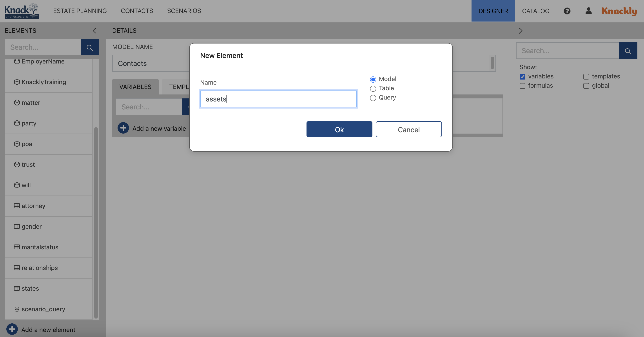Image resolution: width=644 pixels, height=337 pixels.
Task: Cancel the New Element dialog
Action: [x=408, y=129]
